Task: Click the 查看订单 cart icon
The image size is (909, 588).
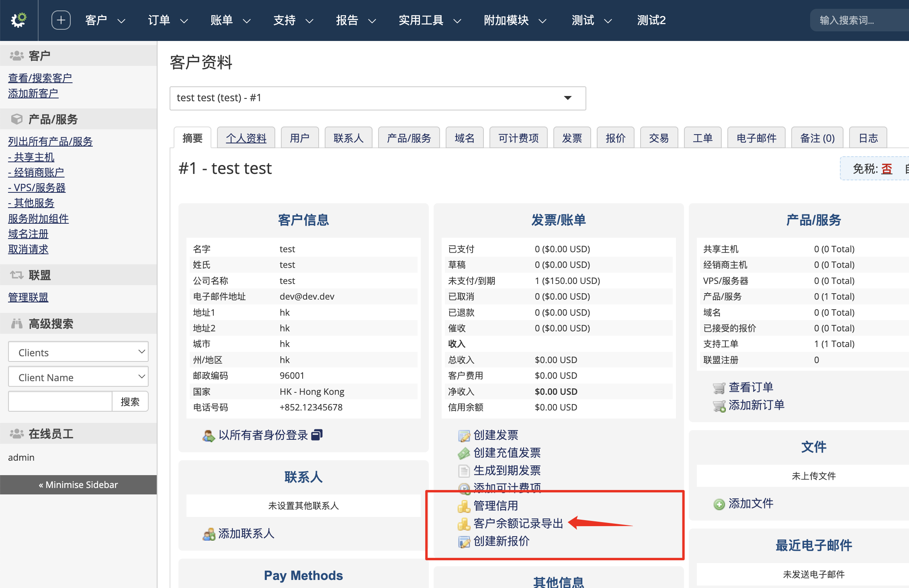Action: (719, 388)
